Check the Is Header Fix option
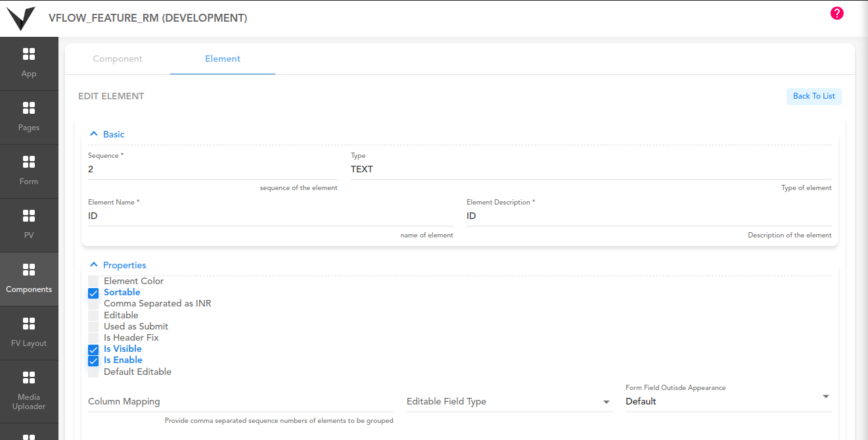The width and height of the screenshot is (868, 440). click(93, 337)
